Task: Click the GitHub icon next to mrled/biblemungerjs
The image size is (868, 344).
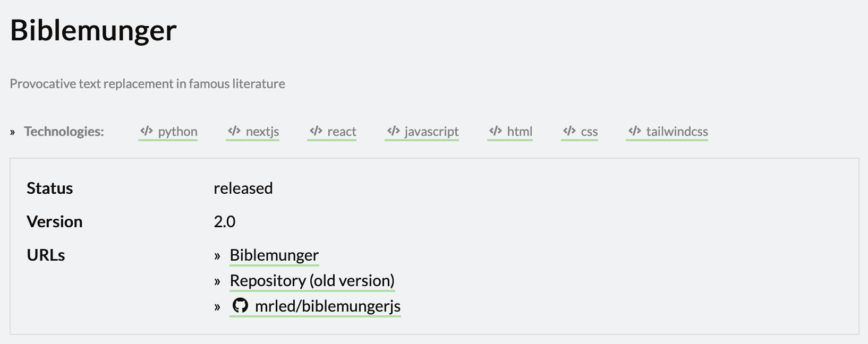Action: pos(240,306)
